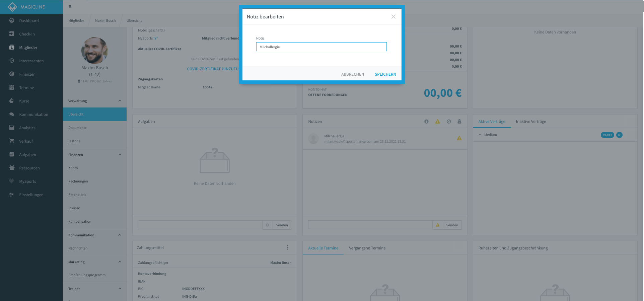Viewport: 644px width, 301px height.
Task: Toggle the hamburger menu icon
Action: point(70,7)
